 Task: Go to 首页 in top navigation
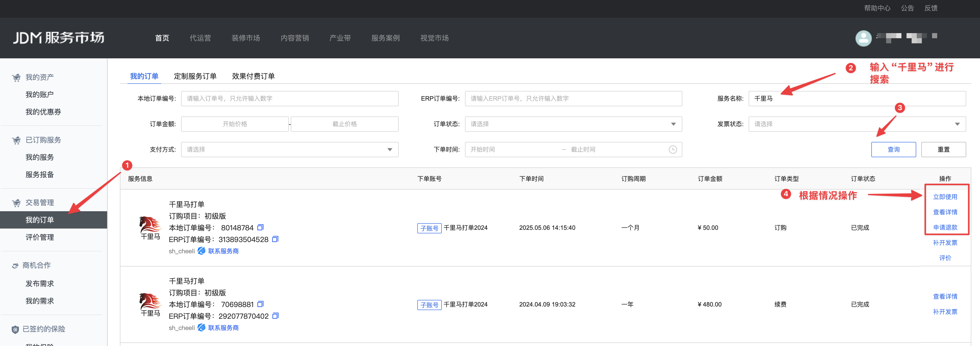(162, 38)
